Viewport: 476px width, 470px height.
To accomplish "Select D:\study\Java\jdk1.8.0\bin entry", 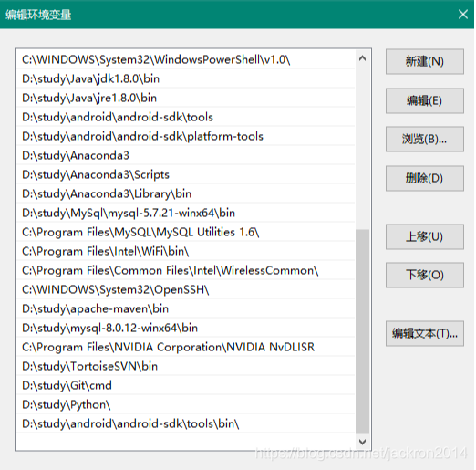I will [185, 78].
